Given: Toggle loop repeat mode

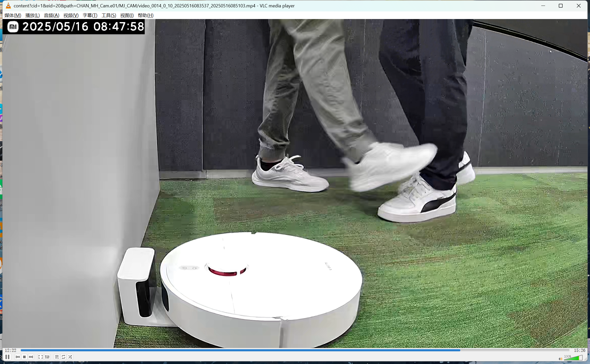Looking at the screenshot, I should 63,357.
